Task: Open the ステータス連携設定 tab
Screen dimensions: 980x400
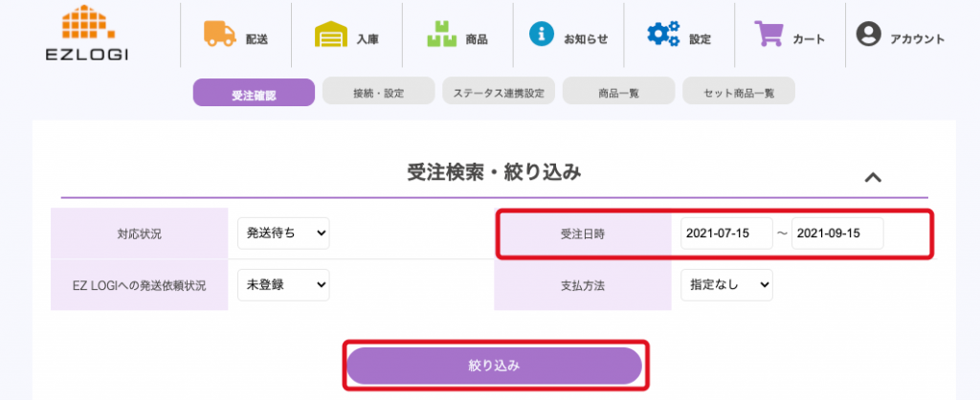Action: coord(499,92)
